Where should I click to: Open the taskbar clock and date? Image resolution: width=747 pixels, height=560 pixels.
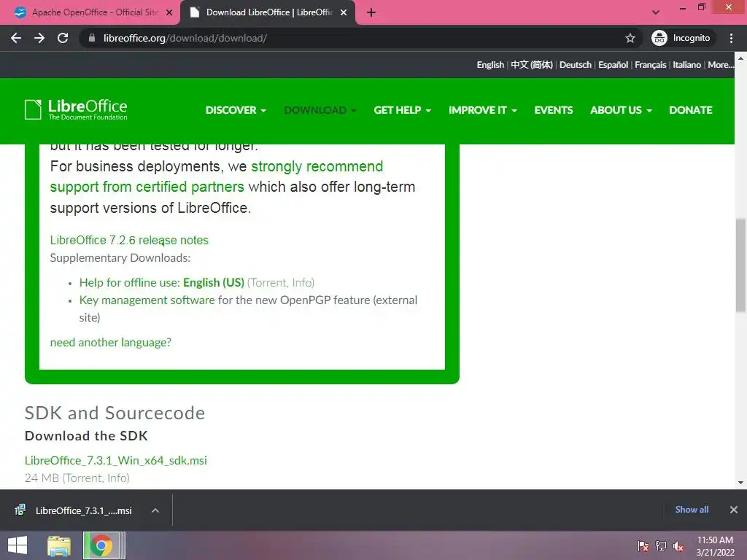point(715,546)
